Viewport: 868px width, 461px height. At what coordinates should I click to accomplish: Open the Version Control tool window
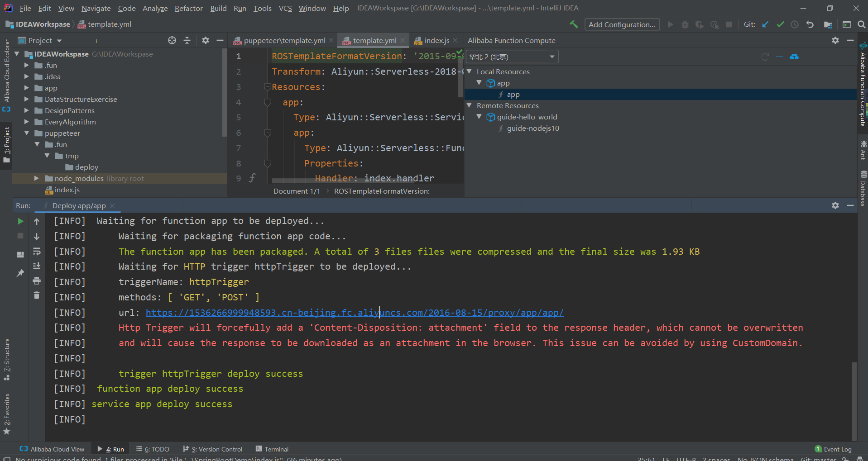tap(212, 449)
